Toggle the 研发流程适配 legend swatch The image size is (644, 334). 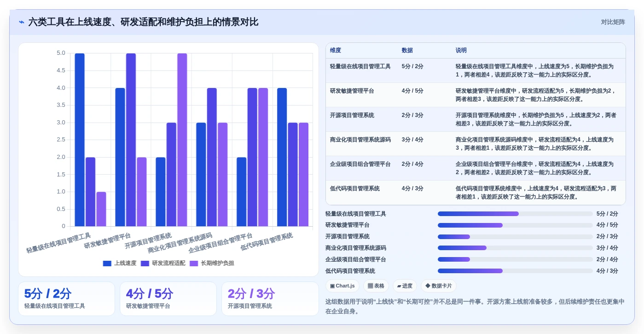click(x=145, y=264)
